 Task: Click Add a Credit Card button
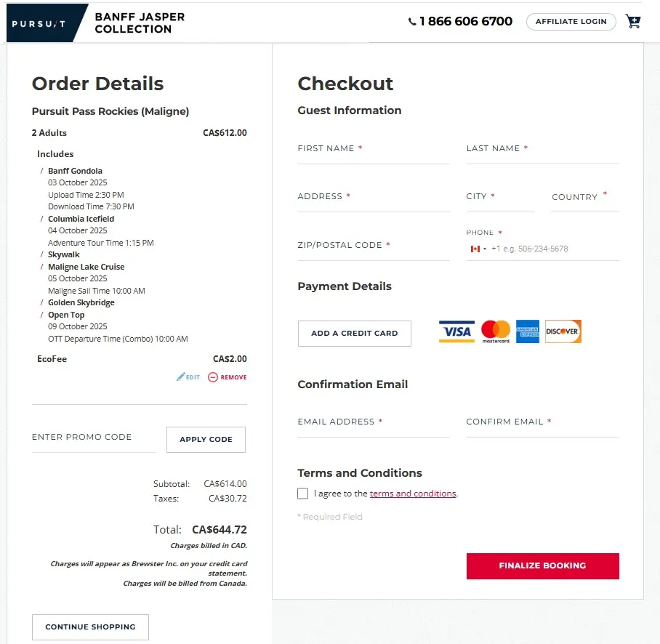click(x=355, y=334)
